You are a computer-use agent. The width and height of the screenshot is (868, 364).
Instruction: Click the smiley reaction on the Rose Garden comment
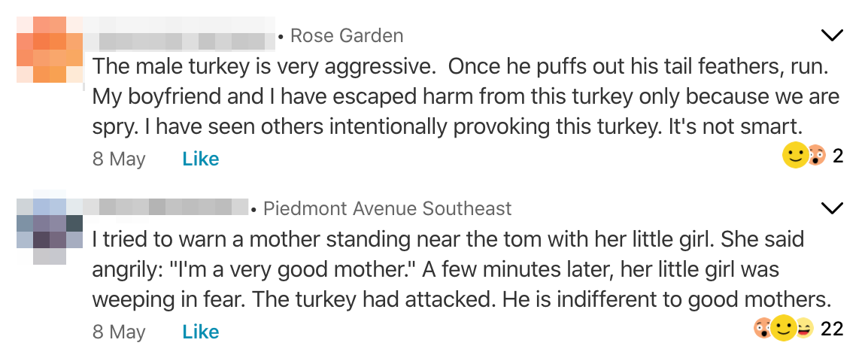pos(796,156)
